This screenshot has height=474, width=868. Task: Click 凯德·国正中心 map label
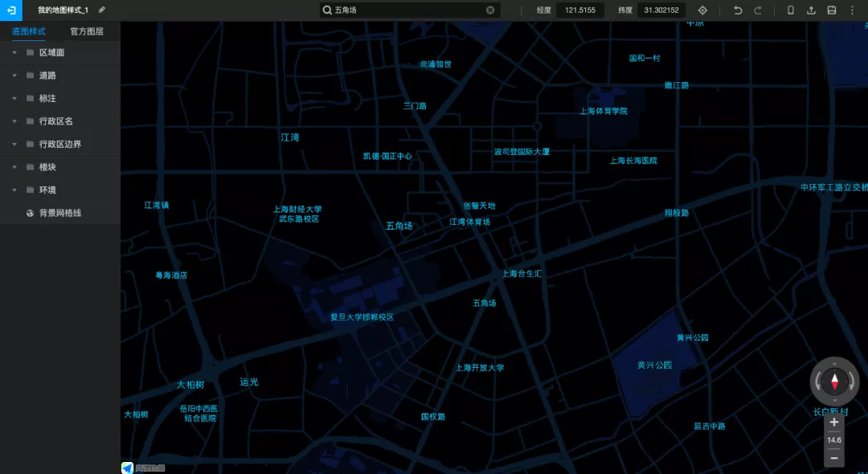click(387, 156)
